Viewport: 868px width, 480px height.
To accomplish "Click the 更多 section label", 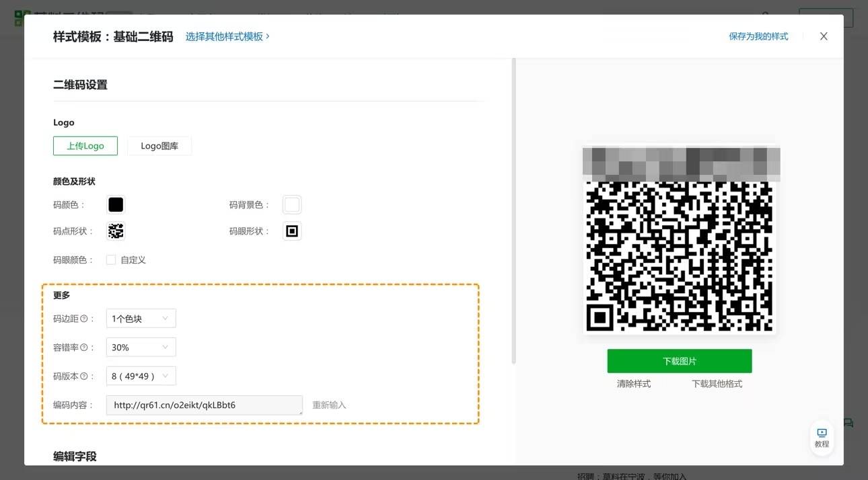I will pyautogui.click(x=62, y=295).
